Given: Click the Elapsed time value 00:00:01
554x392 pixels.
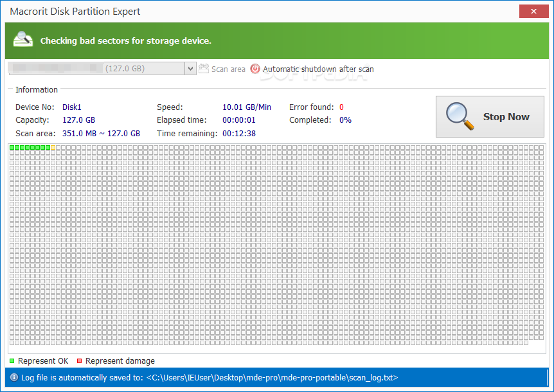Looking at the screenshot, I should [239, 120].
